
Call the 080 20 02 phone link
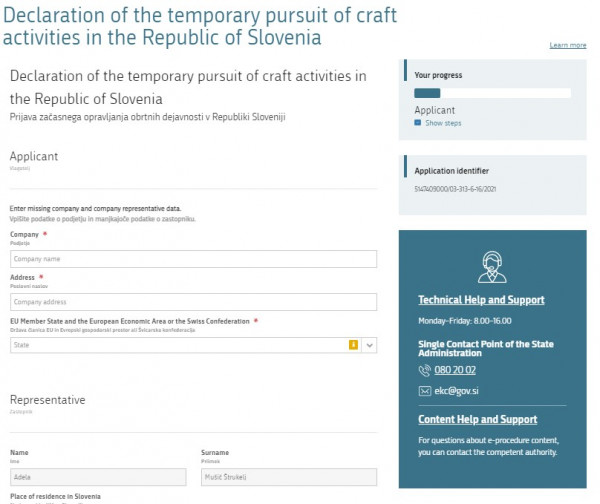[455, 370]
